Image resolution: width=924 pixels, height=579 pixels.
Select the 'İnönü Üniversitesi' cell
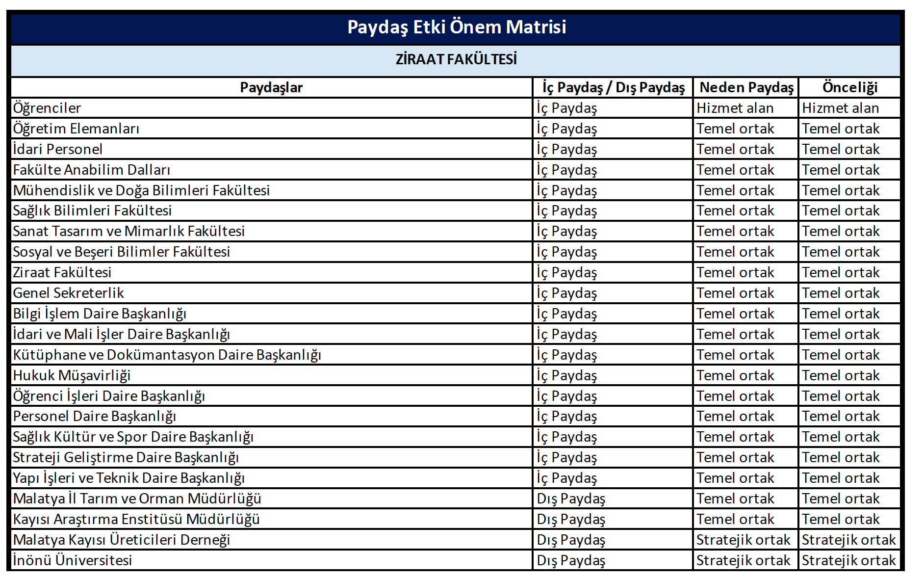tap(73, 560)
